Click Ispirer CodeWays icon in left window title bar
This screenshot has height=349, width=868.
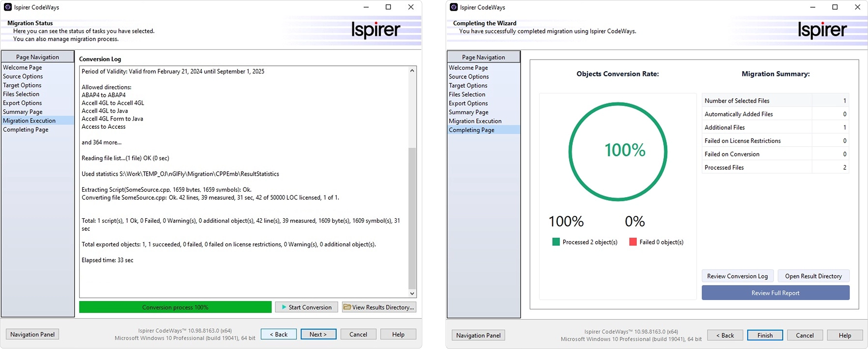click(8, 7)
